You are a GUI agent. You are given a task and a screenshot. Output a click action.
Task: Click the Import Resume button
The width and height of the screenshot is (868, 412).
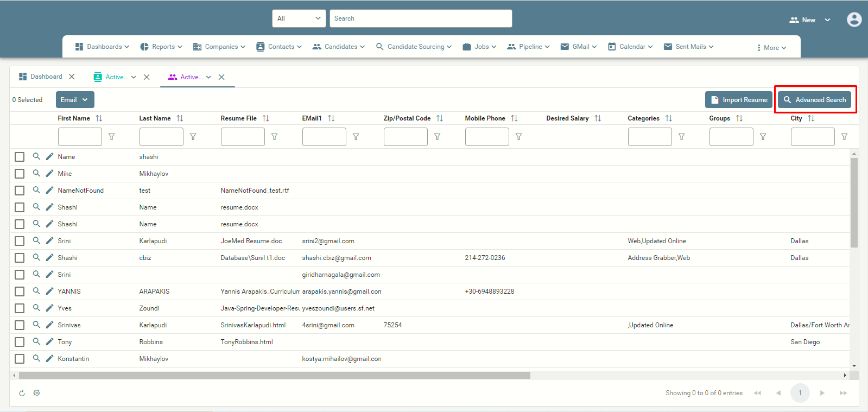pos(739,100)
